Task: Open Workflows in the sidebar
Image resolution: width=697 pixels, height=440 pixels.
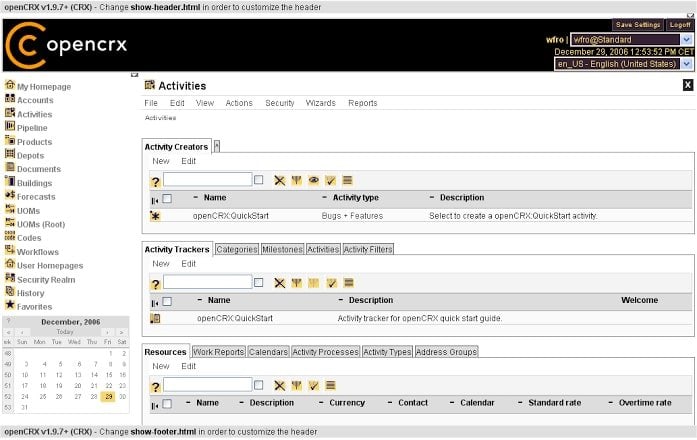Action: (38, 252)
